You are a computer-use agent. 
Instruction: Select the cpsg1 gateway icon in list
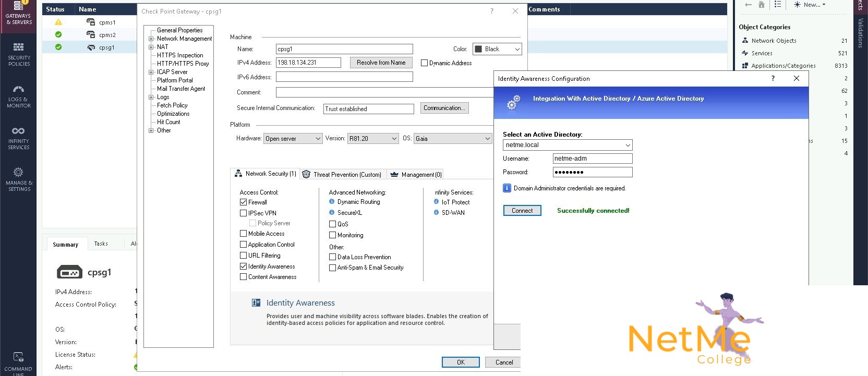(x=91, y=47)
